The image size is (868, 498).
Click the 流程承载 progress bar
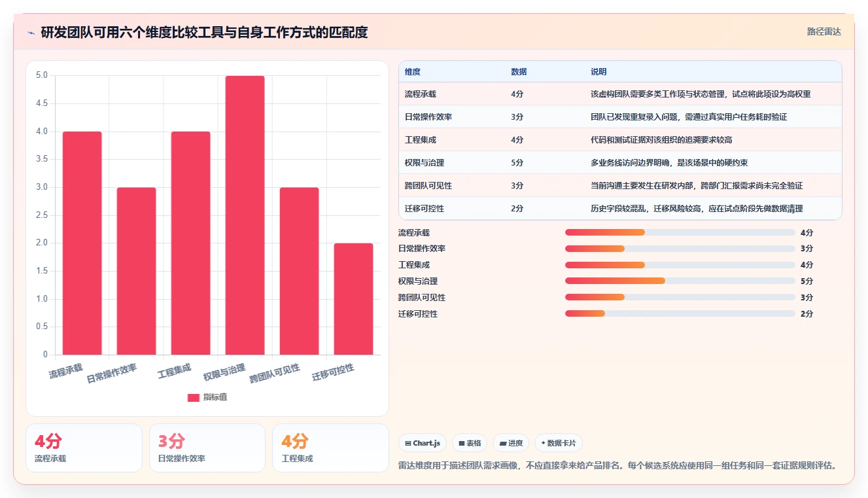click(680, 232)
